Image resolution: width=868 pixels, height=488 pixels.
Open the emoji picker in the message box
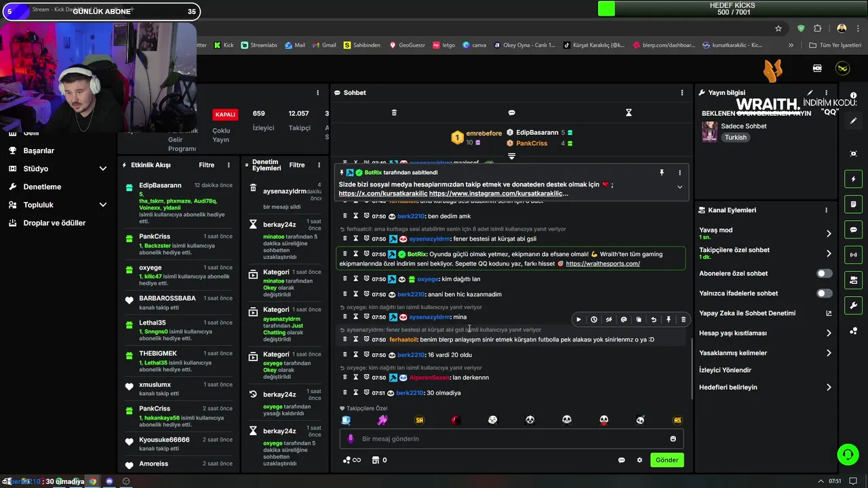tap(673, 439)
